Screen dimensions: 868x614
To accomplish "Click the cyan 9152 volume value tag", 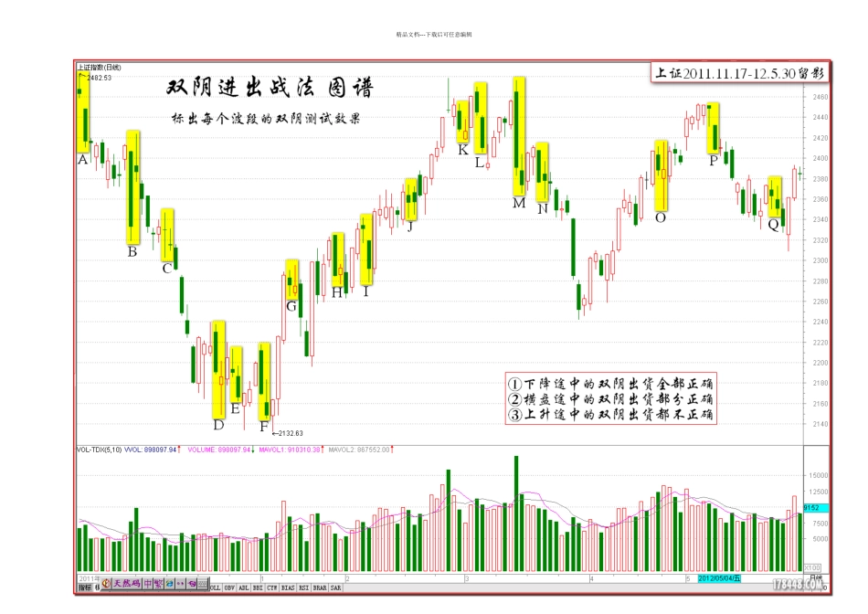I will (x=815, y=508).
